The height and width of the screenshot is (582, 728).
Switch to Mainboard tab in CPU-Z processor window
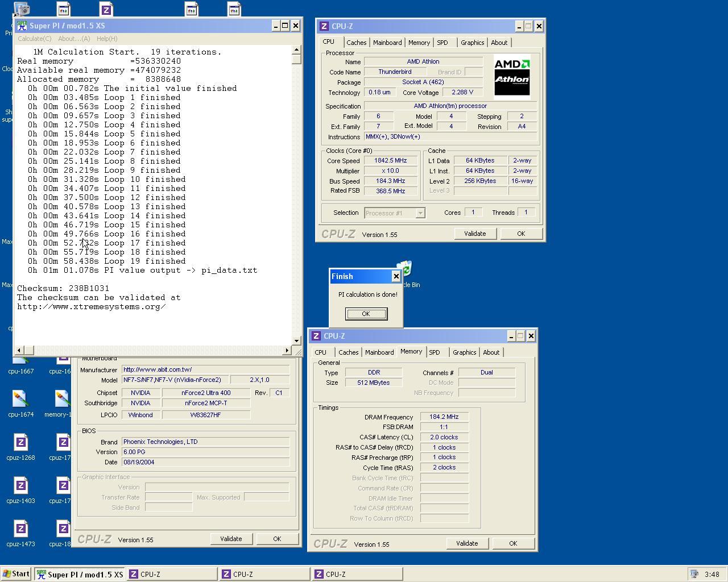pyautogui.click(x=387, y=43)
